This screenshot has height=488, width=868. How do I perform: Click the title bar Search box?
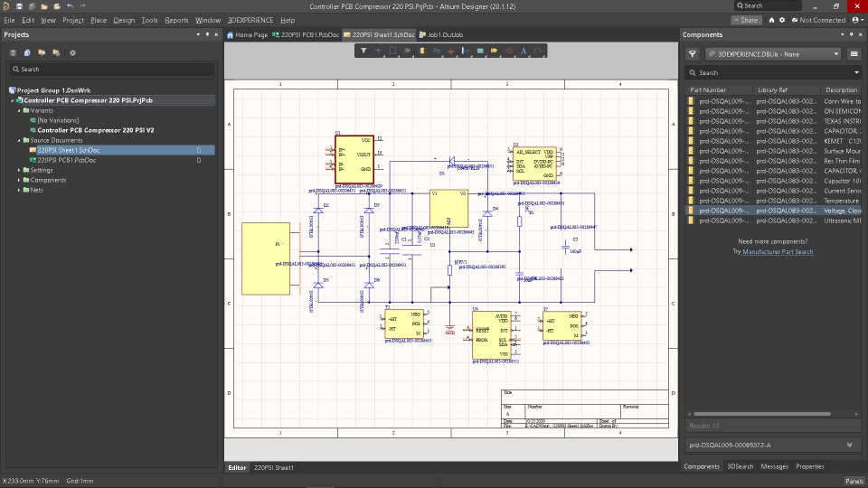click(768, 5)
